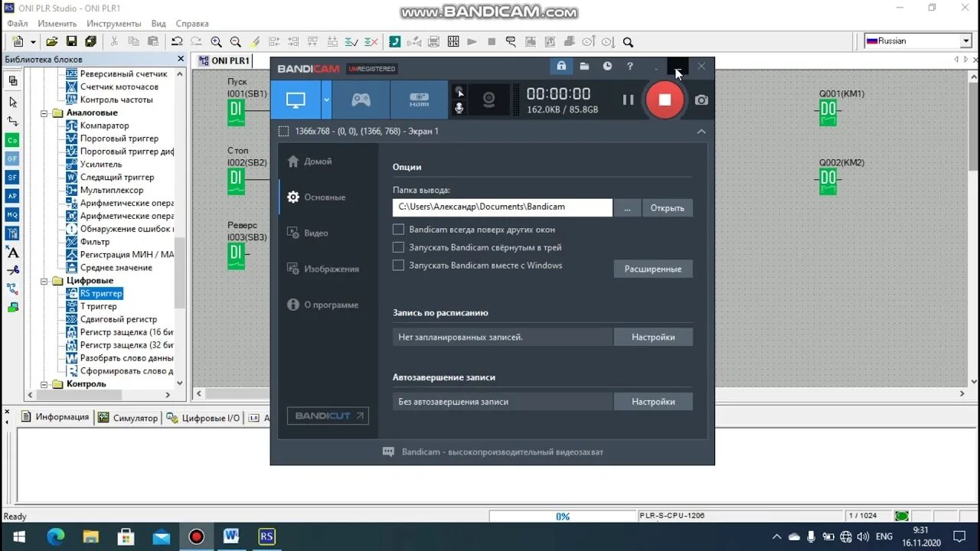Viewport: 980px width, 551px height.
Task: Select the cut connection scissors tool
Action: pos(12,270)
